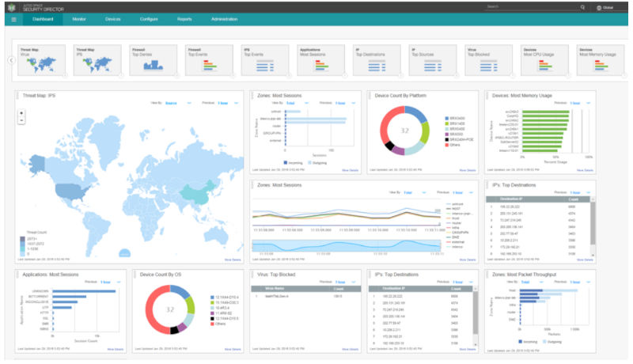Click the search magnifier icon in header
633x364 pixels.
[x=582, y=7]
